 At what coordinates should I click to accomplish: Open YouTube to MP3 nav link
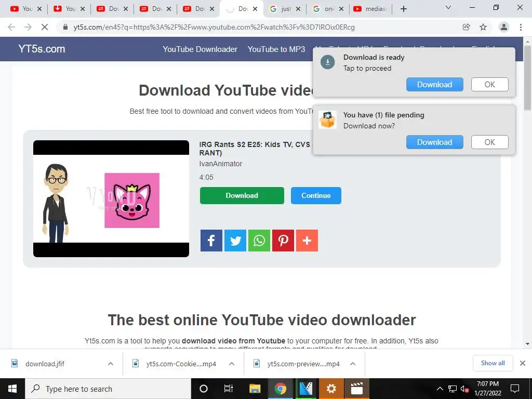pyautogui.click(x=276, y=49)
